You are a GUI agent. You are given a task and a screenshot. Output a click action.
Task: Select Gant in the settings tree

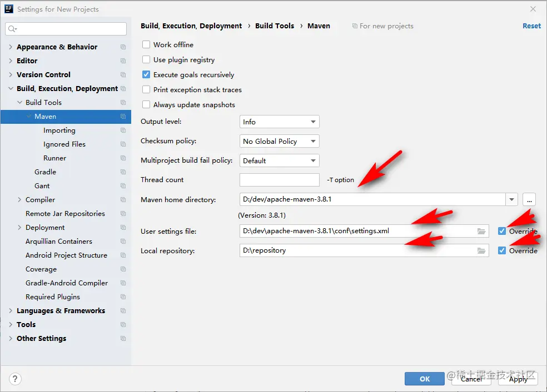tap(42, 185)
